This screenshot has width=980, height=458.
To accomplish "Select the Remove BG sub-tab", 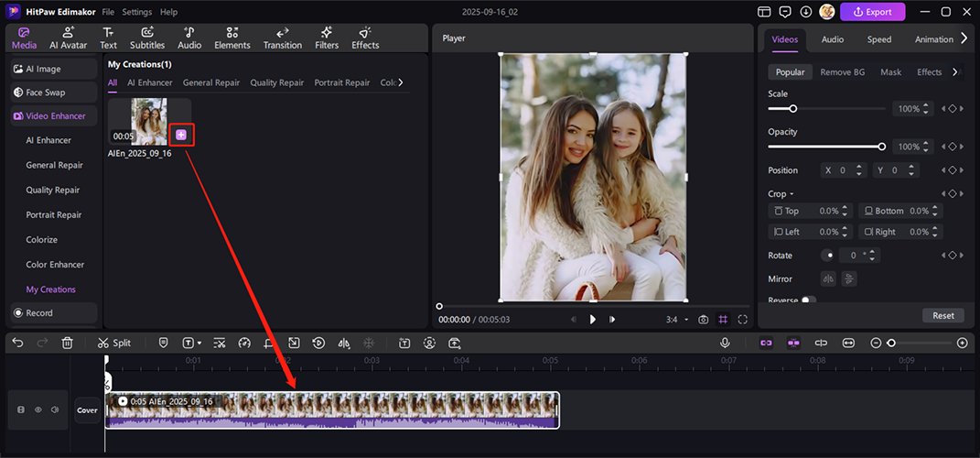I will (x=843, y=72).
